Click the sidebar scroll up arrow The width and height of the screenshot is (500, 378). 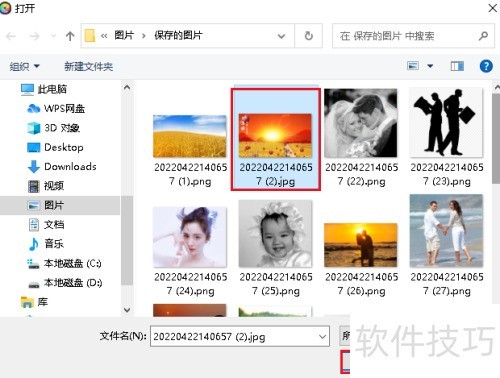(x=127, y=88)
